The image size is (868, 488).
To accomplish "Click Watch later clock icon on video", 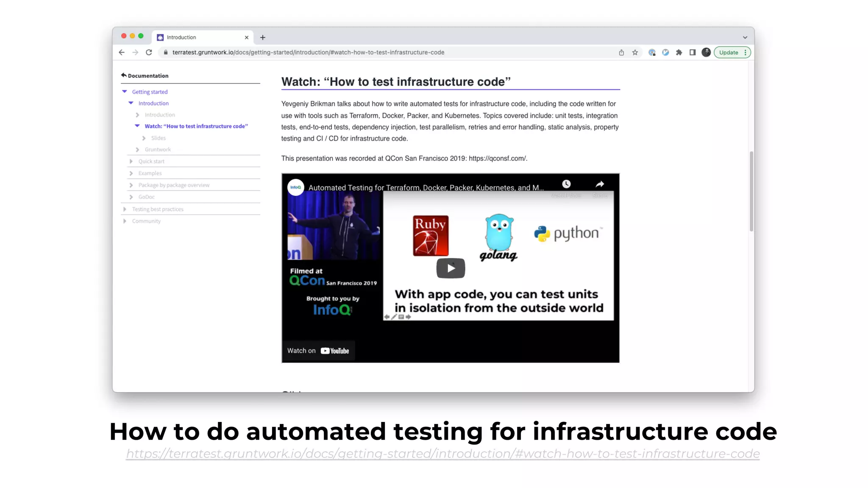I will [x=566, y=184].
